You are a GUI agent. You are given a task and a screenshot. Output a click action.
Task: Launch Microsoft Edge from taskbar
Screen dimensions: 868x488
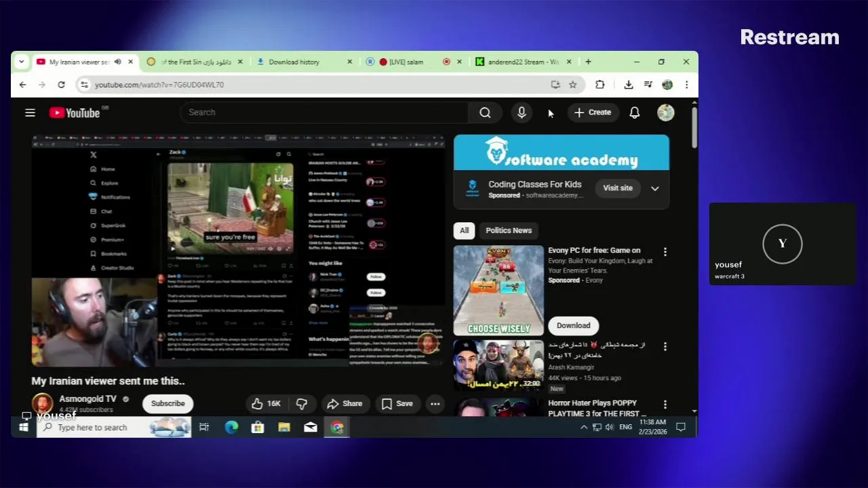pyautogui.click(x=231, y=428)
